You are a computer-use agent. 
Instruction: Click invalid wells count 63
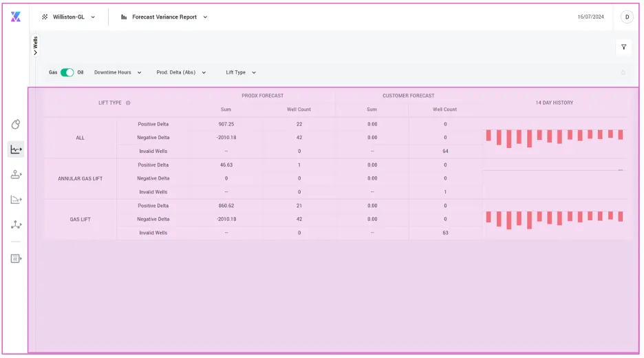click(445, 233)
